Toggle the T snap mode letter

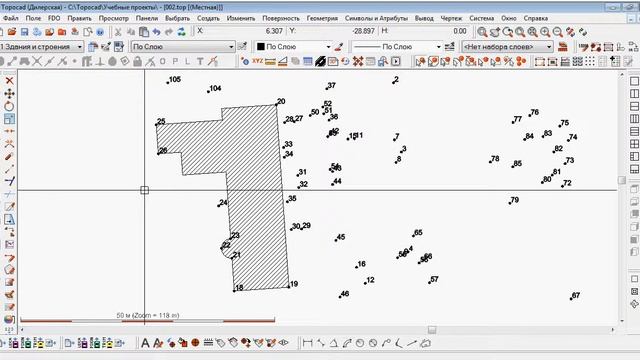pos(200,62)
